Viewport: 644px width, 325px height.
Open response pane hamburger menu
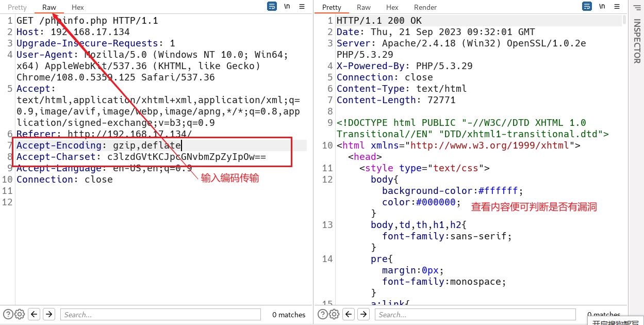(617, 7)
